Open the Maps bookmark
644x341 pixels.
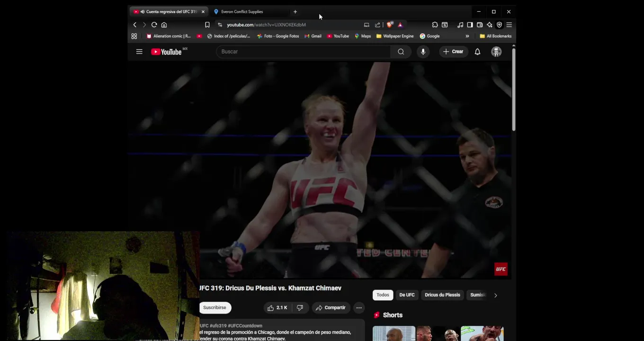[x=363, y=36]
